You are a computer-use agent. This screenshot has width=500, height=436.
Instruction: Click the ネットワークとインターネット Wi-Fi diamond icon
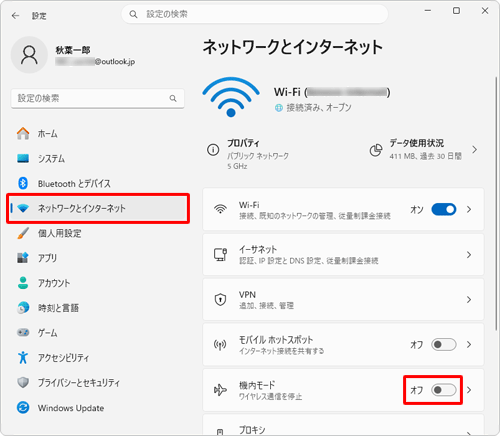(x=23, y=208)
